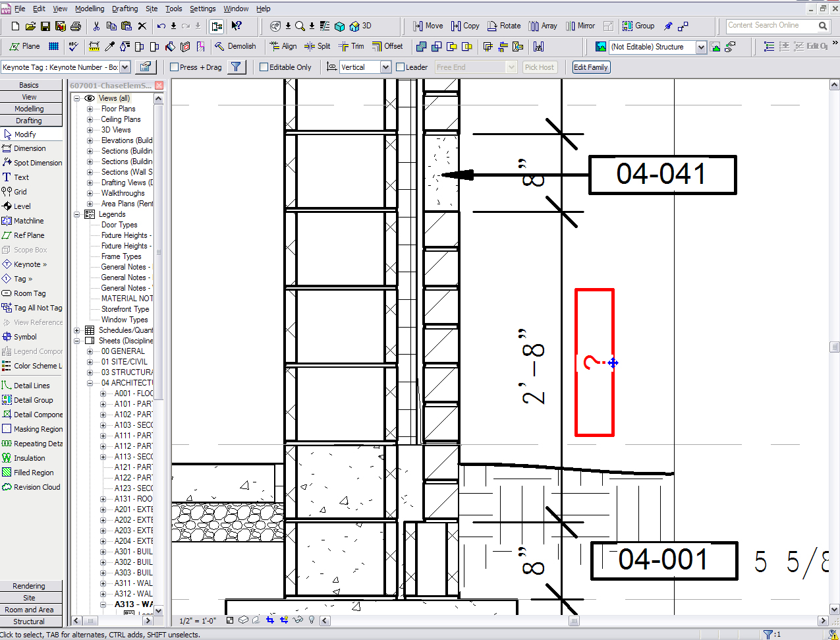This screenshot has width=840, height=640.
Task: Select the Split tool
Action: point(318,46)
